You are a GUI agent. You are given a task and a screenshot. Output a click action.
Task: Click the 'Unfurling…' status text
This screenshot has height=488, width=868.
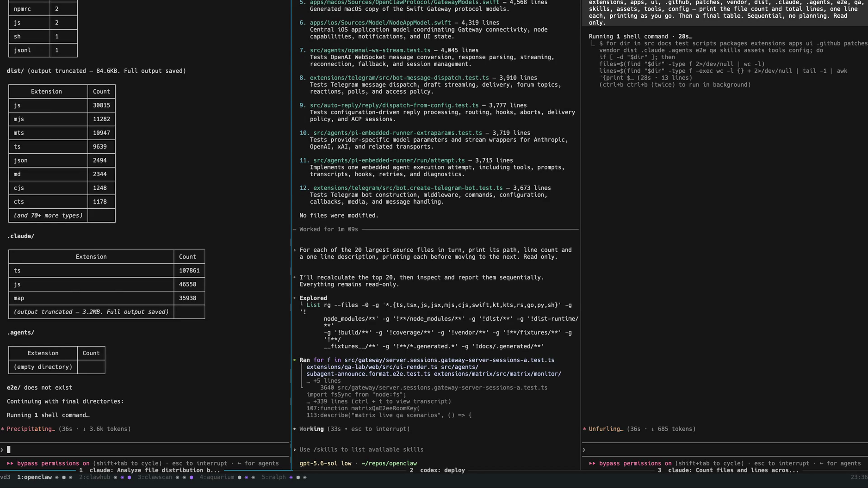pyautogui.click(x=606, y=429)
